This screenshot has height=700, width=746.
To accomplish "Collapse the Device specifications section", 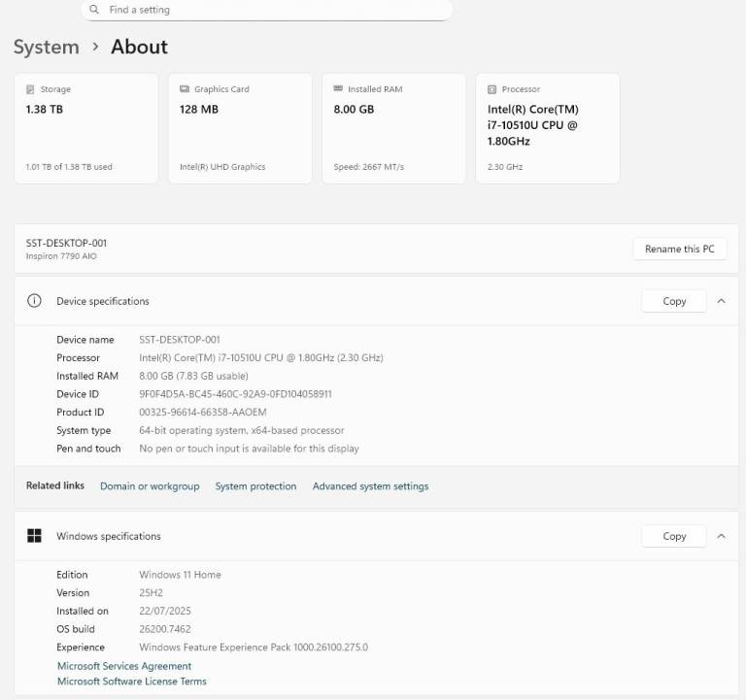I will [721, 301].
